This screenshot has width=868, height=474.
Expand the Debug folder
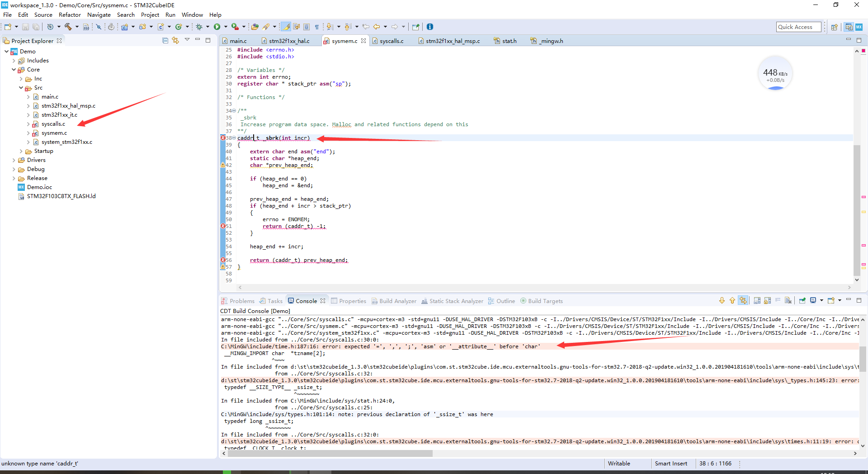tap(14, 169)
